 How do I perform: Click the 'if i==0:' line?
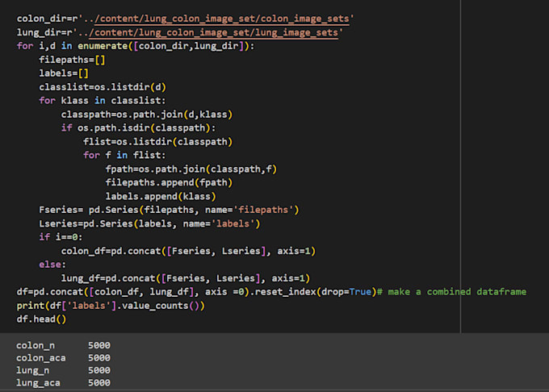(x=61, y=237)
